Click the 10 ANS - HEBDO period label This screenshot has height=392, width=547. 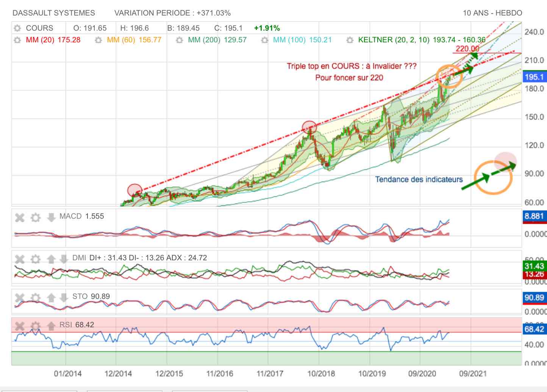492,13
